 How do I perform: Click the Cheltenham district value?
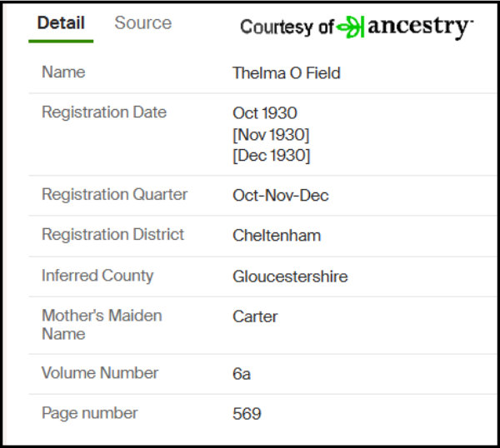(277, 236)
